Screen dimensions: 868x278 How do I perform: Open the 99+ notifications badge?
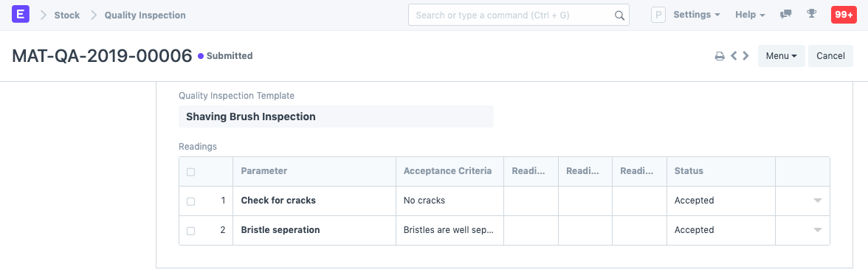(844, 15)
